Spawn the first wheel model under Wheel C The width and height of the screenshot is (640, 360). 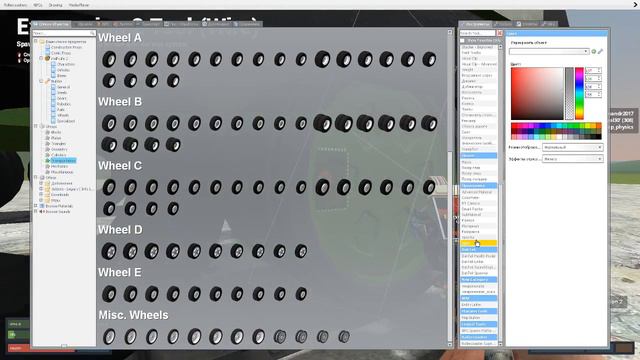(x=109, y=187)
